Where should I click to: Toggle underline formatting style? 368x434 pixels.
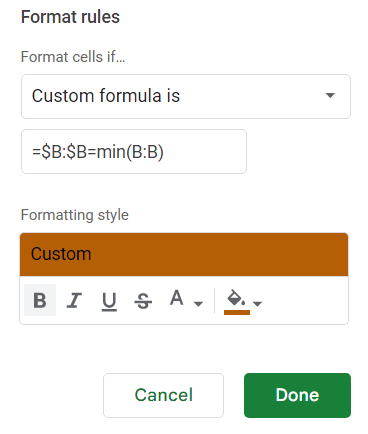[109, 301]
